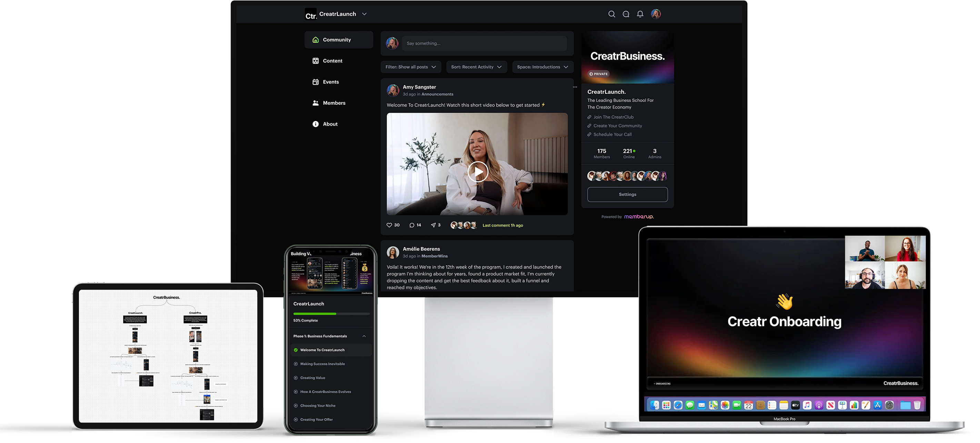Open the Filter: Show all posts dropdown
The width and height of the screenshot is (980, 443).
(410, 67)
